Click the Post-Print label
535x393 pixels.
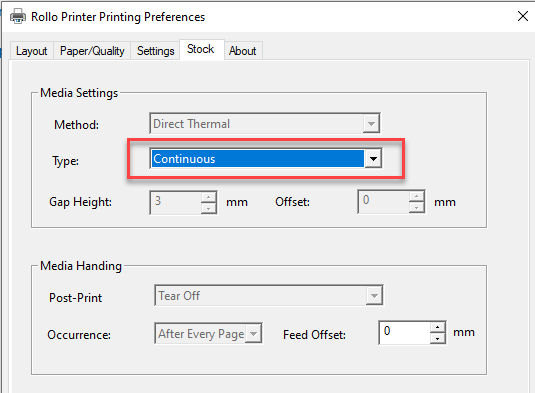75,298
